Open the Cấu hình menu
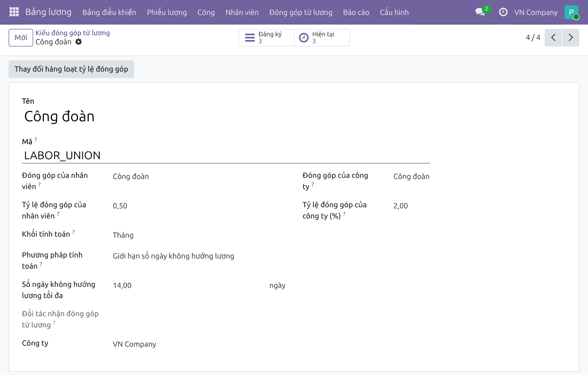588x375 pixels. (394, 12)
